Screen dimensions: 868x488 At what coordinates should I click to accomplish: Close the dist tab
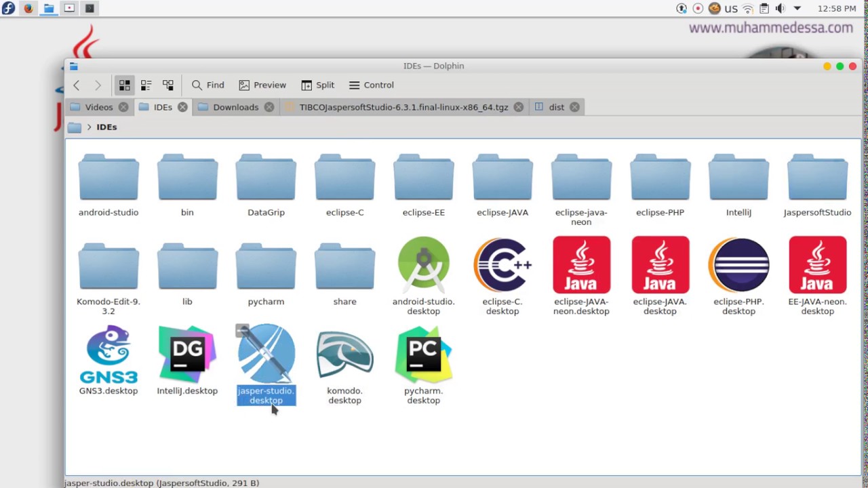click(574, 107)
